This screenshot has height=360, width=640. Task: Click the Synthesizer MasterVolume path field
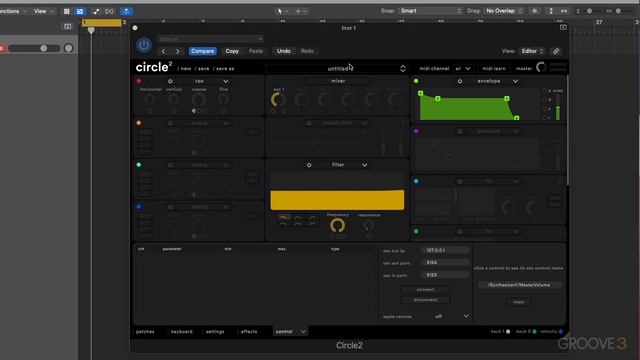coord(519,285)
